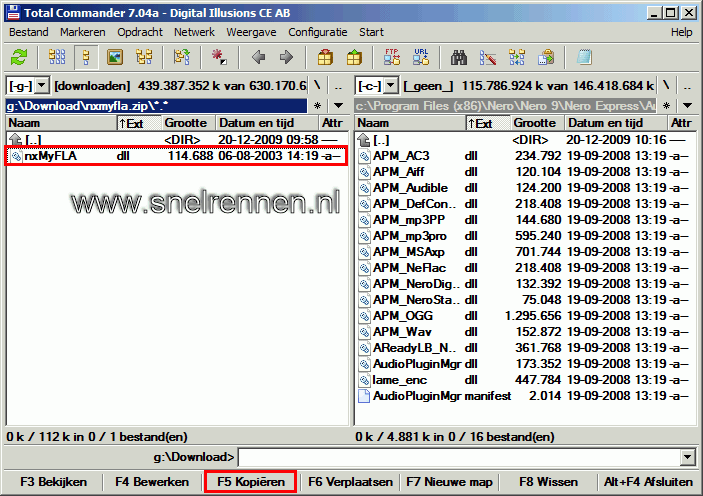Copy file names to clipboard icon
The width and height of the screenshot is (703, 496).
point(546,57)
